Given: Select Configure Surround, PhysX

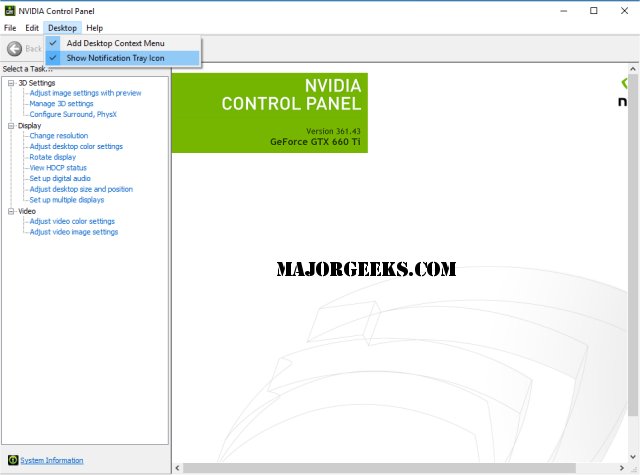Looking at the screenshot, I should point(73,114).
